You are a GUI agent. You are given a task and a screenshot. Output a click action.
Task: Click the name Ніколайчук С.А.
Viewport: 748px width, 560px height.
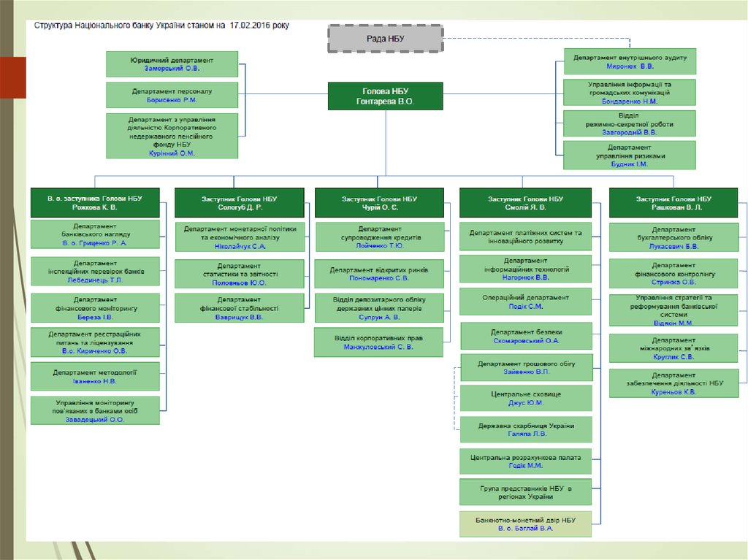point(239,247)
